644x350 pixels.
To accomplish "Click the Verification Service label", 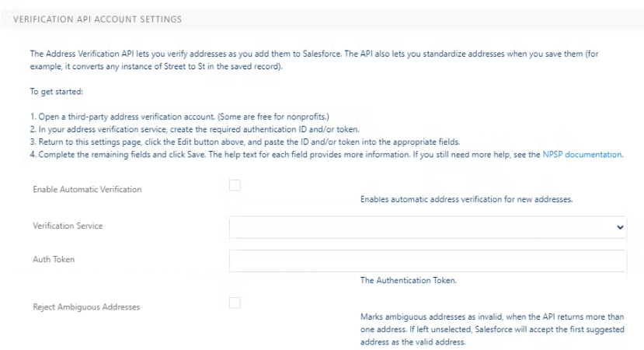I will [68, 226].
